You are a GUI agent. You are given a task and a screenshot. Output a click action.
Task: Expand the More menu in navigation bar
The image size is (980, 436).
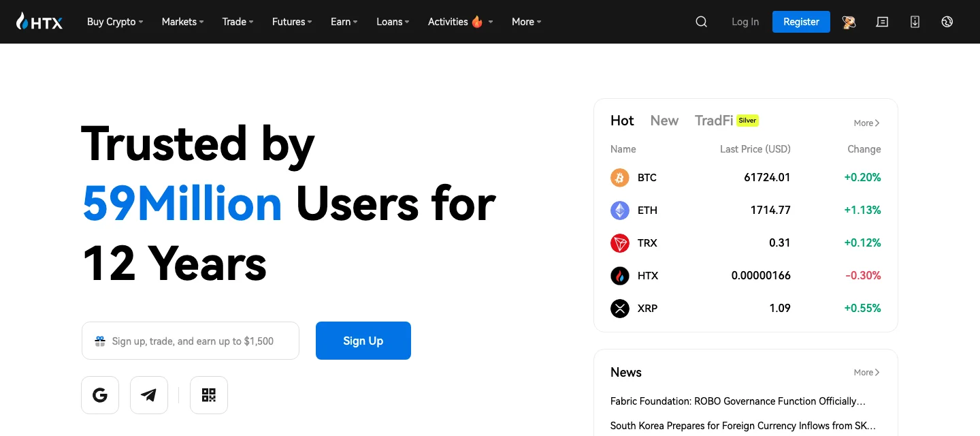coord(527,22)
